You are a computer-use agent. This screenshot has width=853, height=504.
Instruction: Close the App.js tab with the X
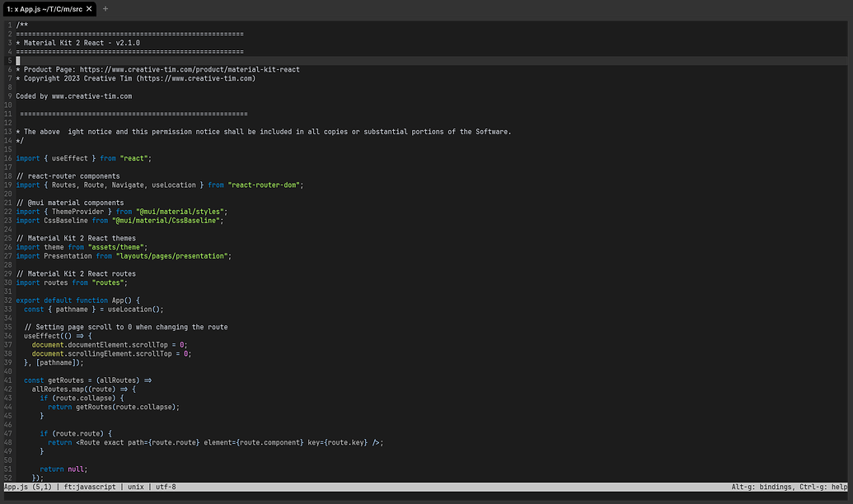pos(89,10)
